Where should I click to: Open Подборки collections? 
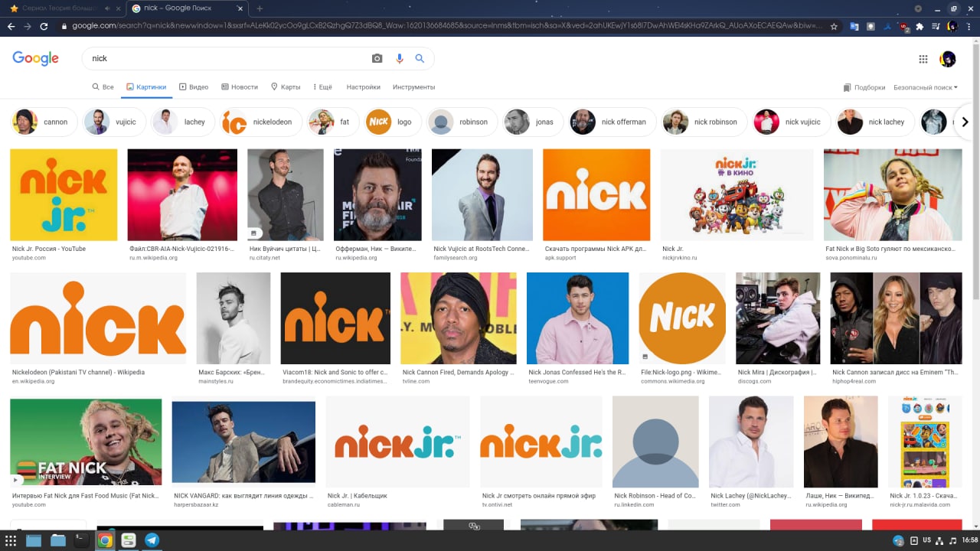pyautogui.click(x=864, y=87)
